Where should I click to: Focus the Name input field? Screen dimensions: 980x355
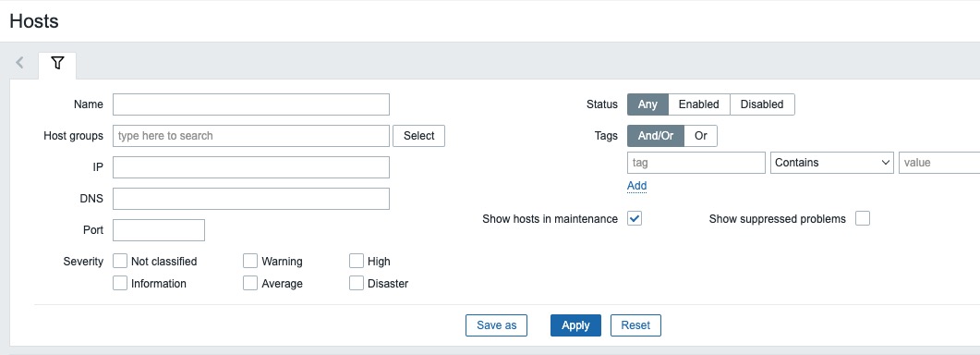coord(251,104)
